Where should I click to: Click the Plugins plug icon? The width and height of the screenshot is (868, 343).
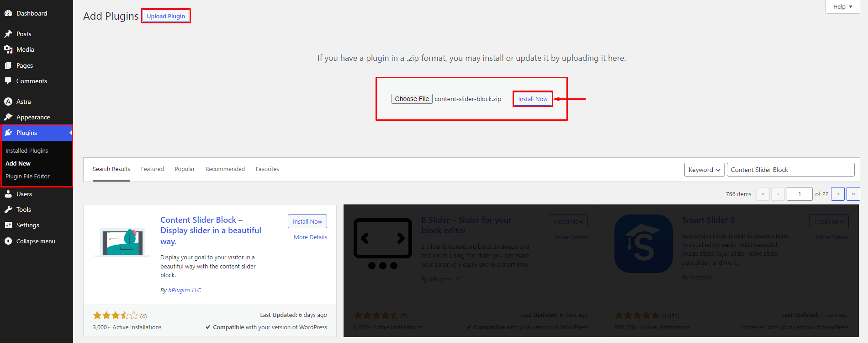point(8,133)
